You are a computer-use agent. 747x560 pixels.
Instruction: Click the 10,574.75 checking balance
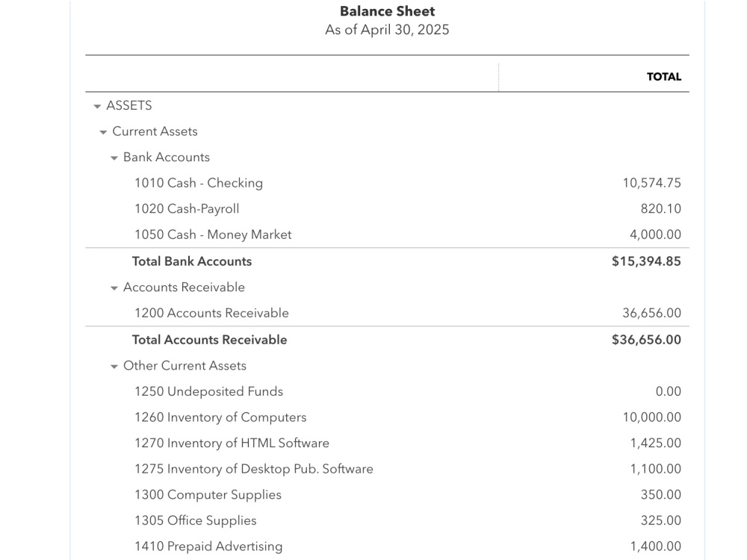click(651, 183)
